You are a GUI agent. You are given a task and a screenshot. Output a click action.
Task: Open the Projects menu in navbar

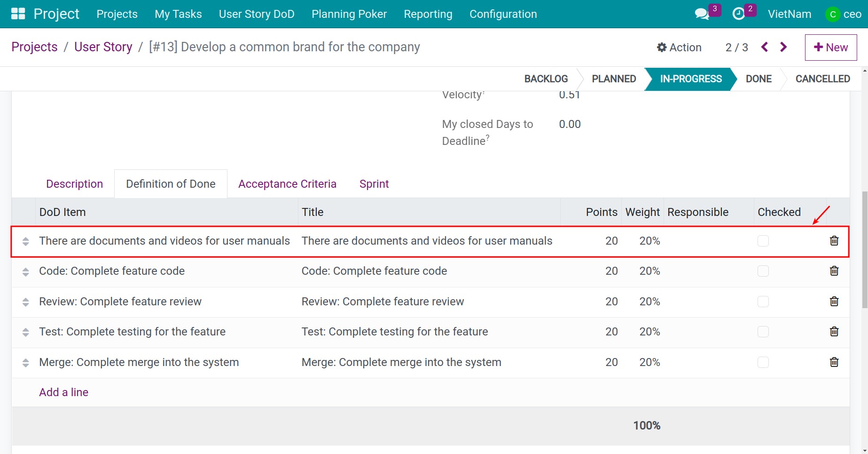pos(117,14)
